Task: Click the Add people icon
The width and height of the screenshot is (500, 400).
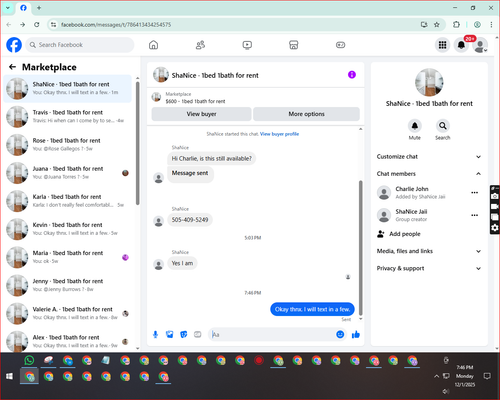Action: pos(381,234)
